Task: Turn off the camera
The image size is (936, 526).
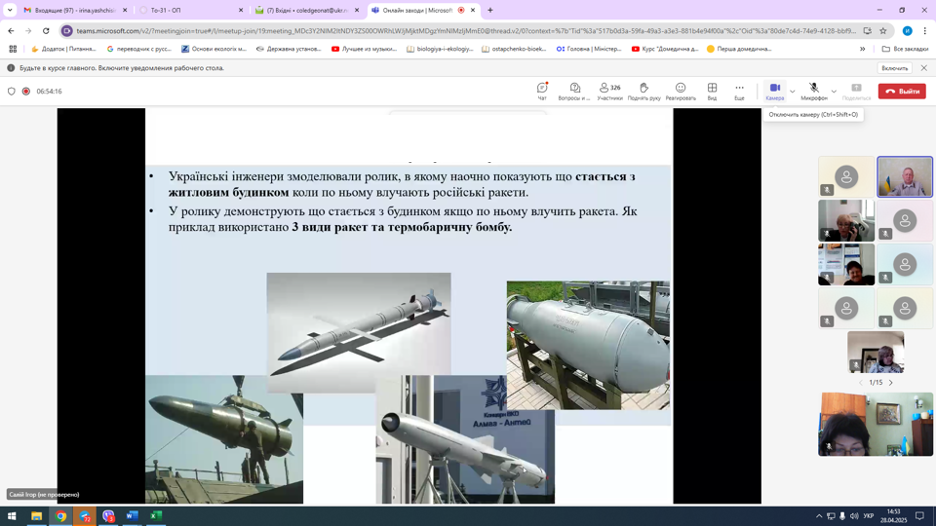Action: tap(775, 91)
